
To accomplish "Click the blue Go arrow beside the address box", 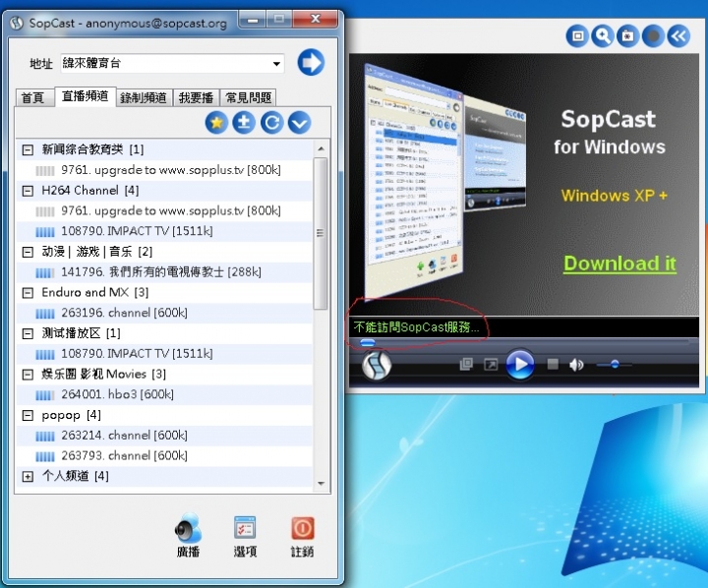I will 311,62.
